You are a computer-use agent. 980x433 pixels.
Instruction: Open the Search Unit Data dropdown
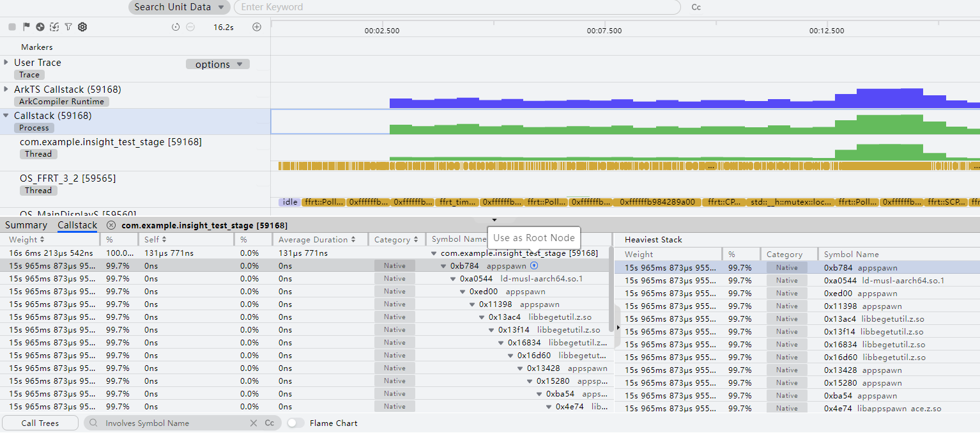[180, 7]
